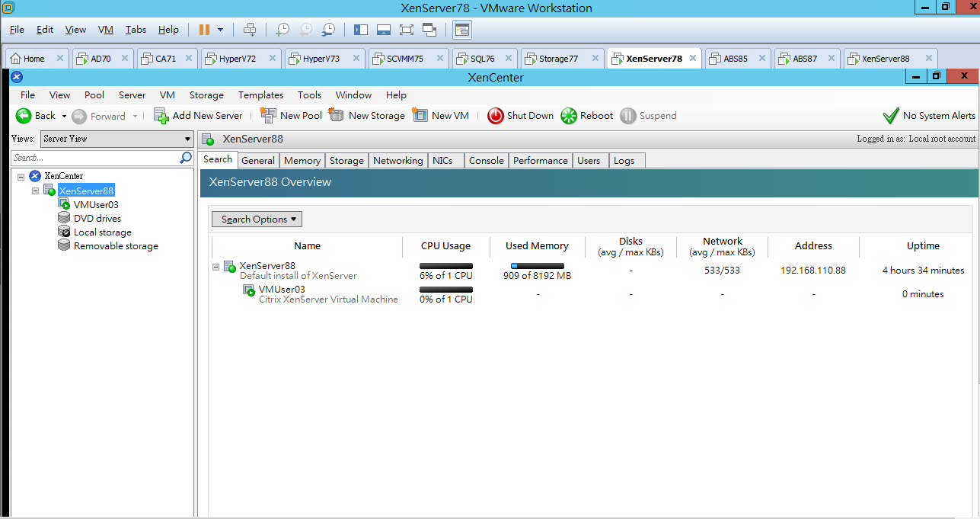Click the green Reboot button
Image resolution: width=980 pixels, height=519 pixels.
[x=587, y=116]
